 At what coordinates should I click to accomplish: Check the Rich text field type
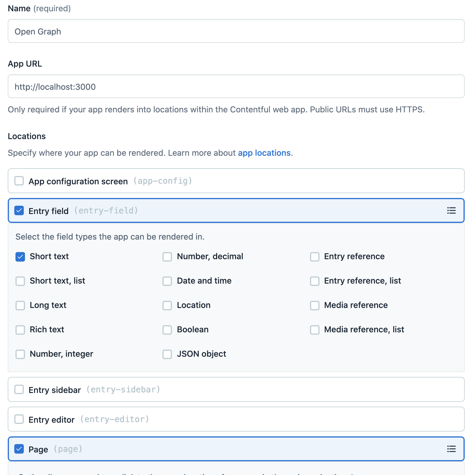click(x=20, y=330)
